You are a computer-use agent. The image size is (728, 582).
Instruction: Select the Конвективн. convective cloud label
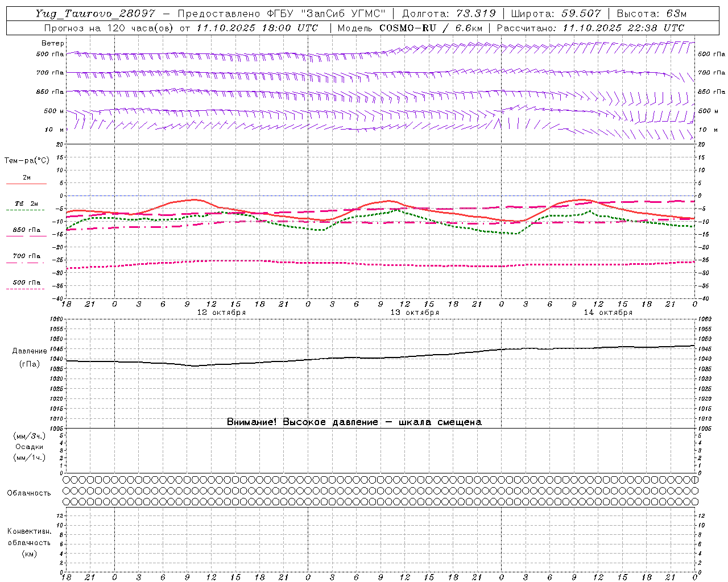click(29, 531)
